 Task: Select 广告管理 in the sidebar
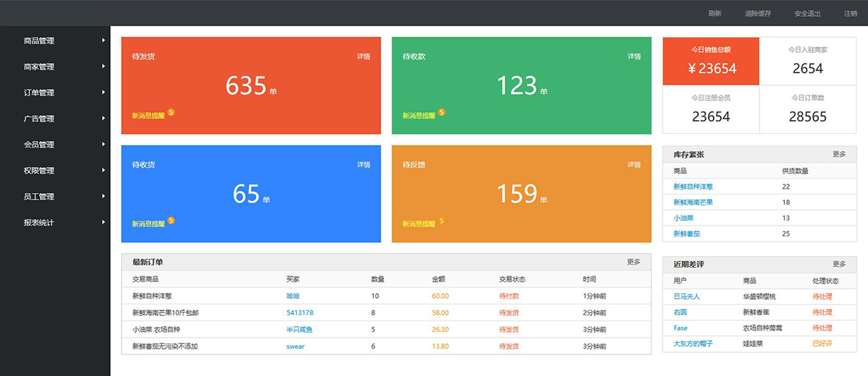(x=39, y=119)
